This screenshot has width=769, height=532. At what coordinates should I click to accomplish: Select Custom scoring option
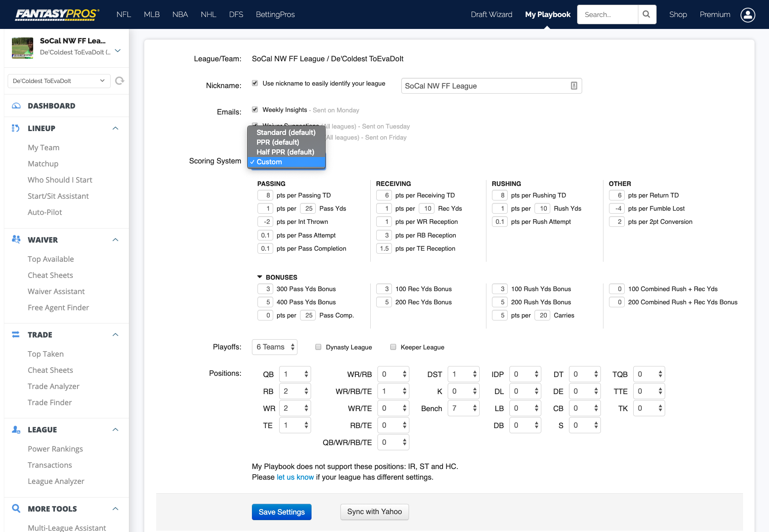click(x=286, y=162)
